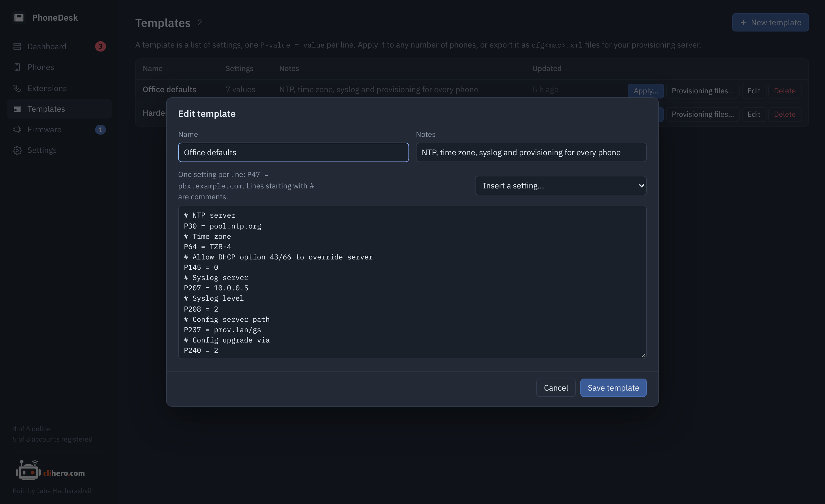Click the Dashboard sidebar icon
Image resolution: width=825 pixels, height=504 pixels.
click(x=17, y=46)
